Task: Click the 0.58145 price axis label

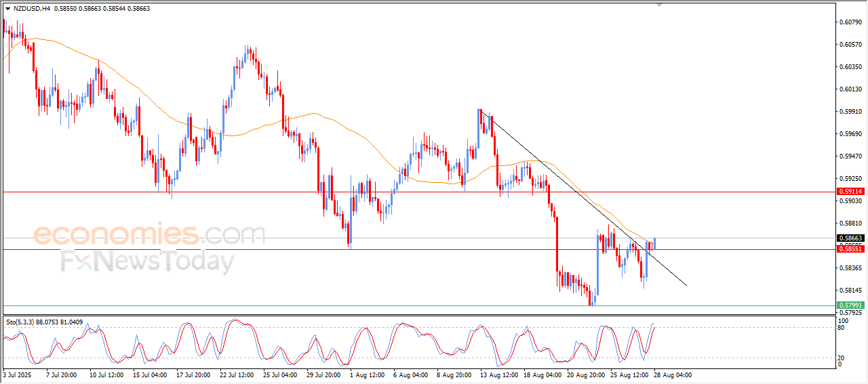Action: (x=851, y=291)
